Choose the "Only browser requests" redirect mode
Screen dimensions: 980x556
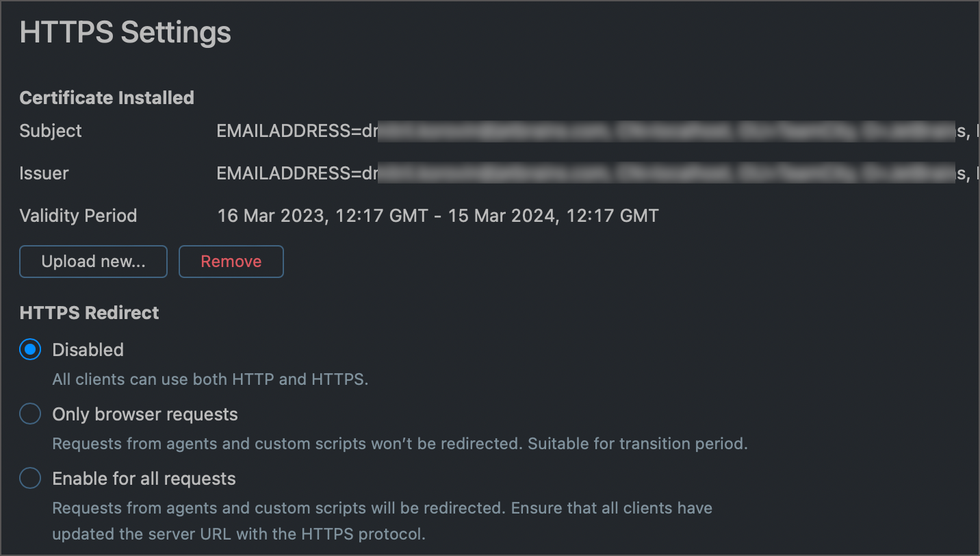tap(29, 414)
